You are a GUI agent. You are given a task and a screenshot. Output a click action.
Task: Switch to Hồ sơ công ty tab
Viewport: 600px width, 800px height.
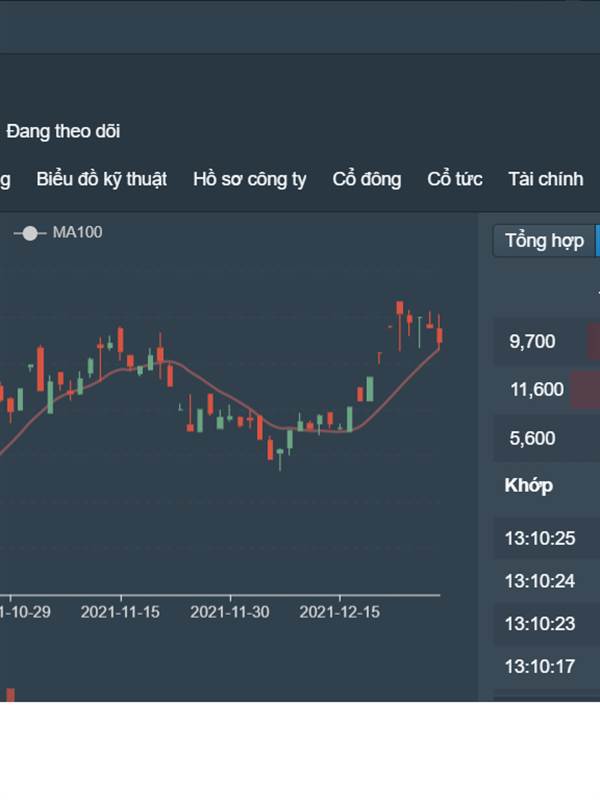[249, 179]
